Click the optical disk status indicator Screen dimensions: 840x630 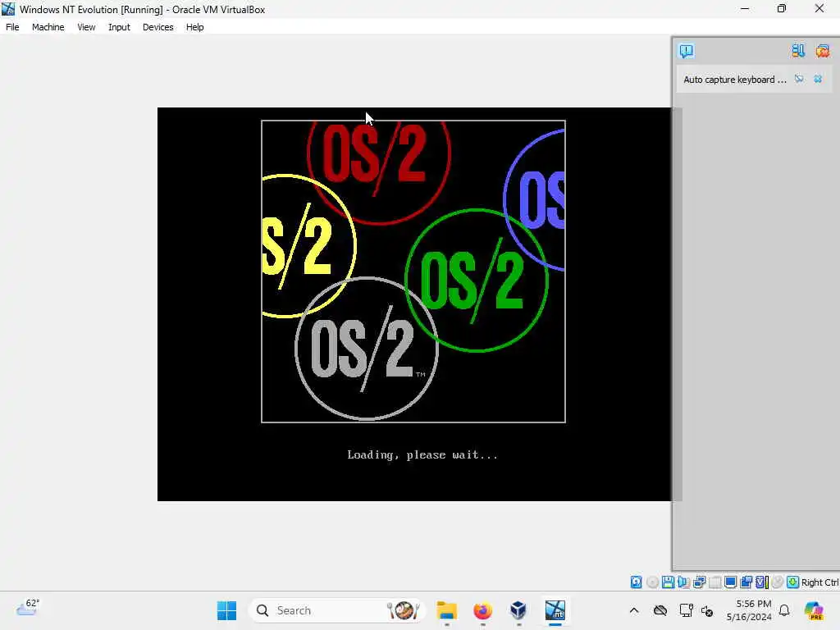tap(652, 582)
